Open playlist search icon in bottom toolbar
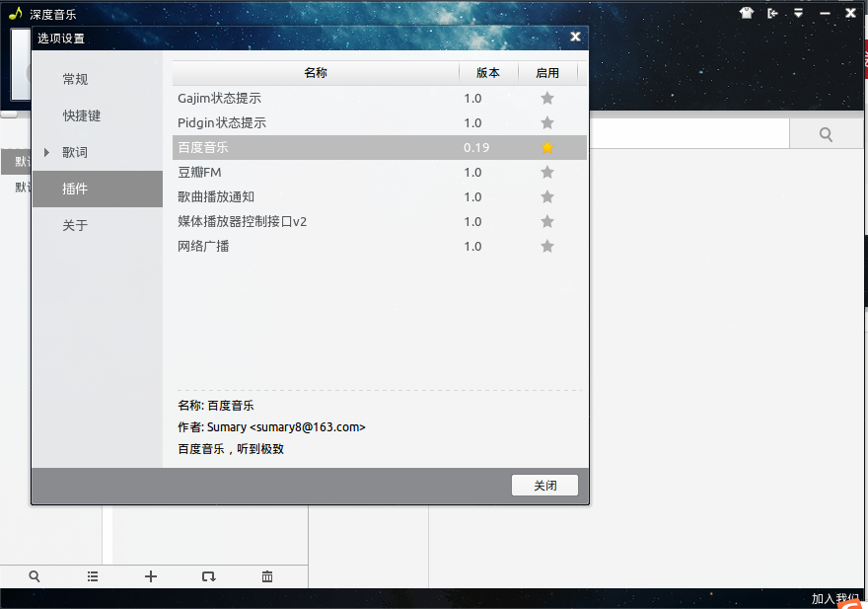 (x=35, y=576)
